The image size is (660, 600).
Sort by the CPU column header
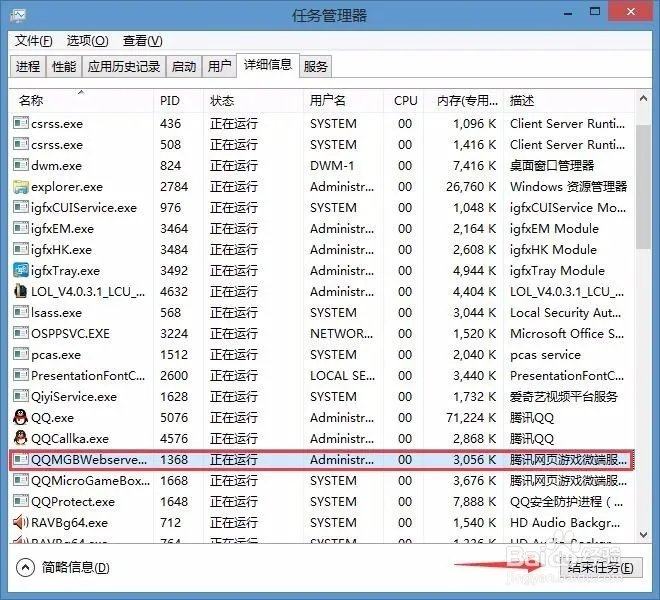coord(404,101)
